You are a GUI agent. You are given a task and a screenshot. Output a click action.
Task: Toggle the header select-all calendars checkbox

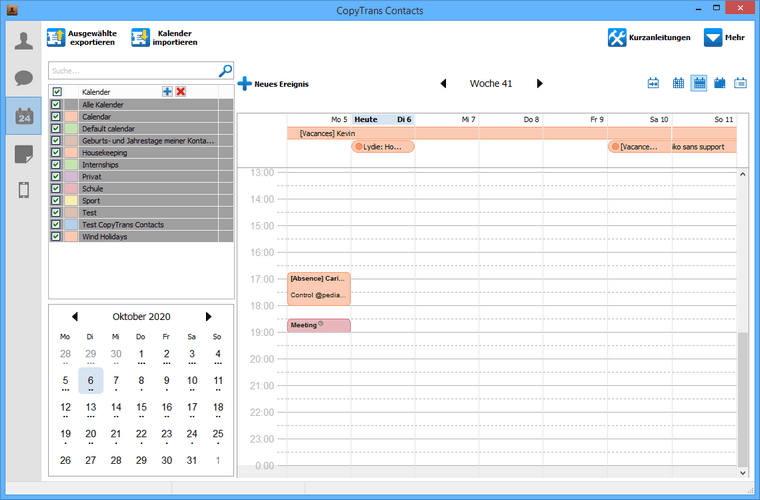pos(57,92)
